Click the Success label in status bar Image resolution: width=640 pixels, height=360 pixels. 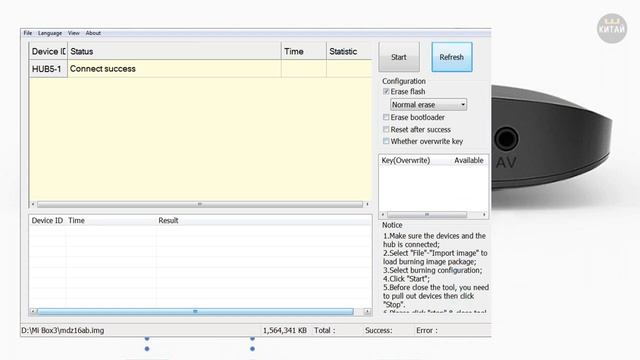[378, 330]
